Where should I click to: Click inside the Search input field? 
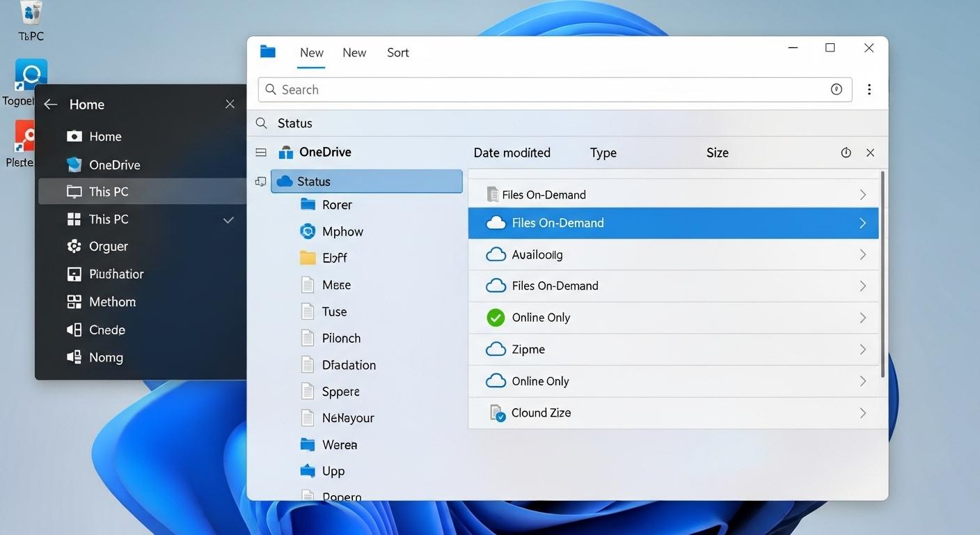coord(487,89)
